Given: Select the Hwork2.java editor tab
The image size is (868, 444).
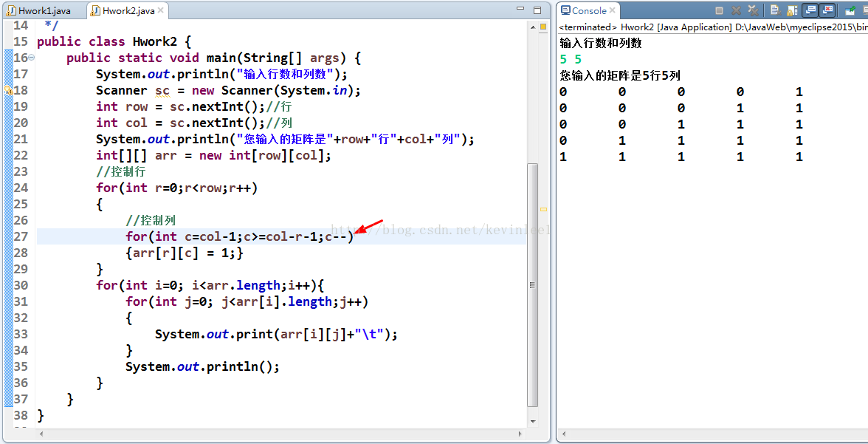Looking at the screenshot, I should pyautogui.click(x=127, y=10).
